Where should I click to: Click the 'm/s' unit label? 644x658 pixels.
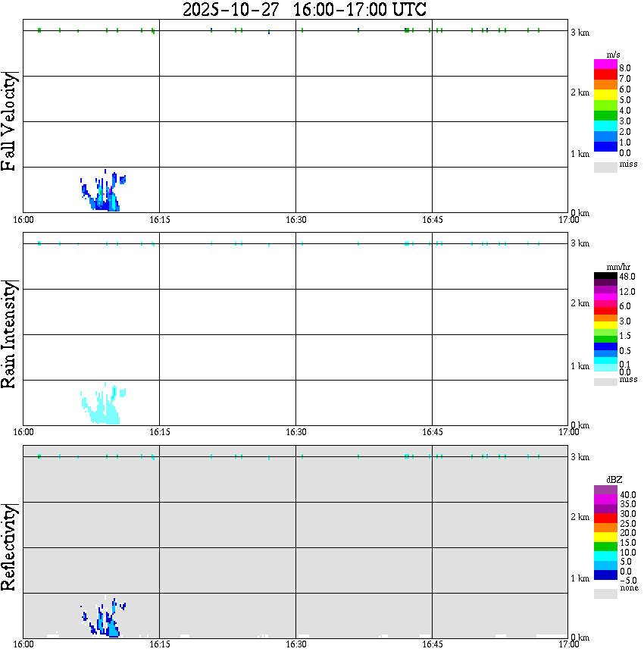[x=613, y=55]
